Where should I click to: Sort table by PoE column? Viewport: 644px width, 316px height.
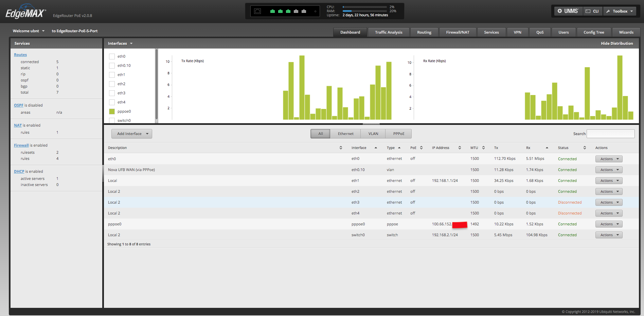click(x=421, y=148)
